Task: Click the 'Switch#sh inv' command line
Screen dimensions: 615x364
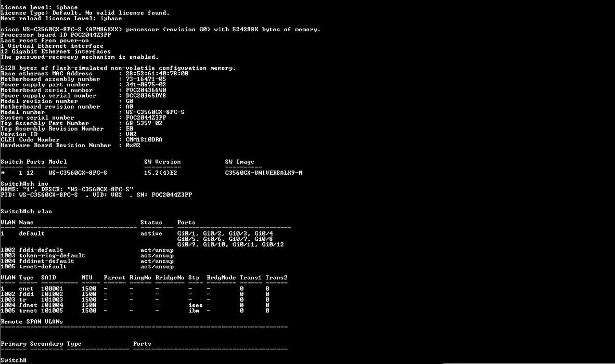Action: (24, 184)
